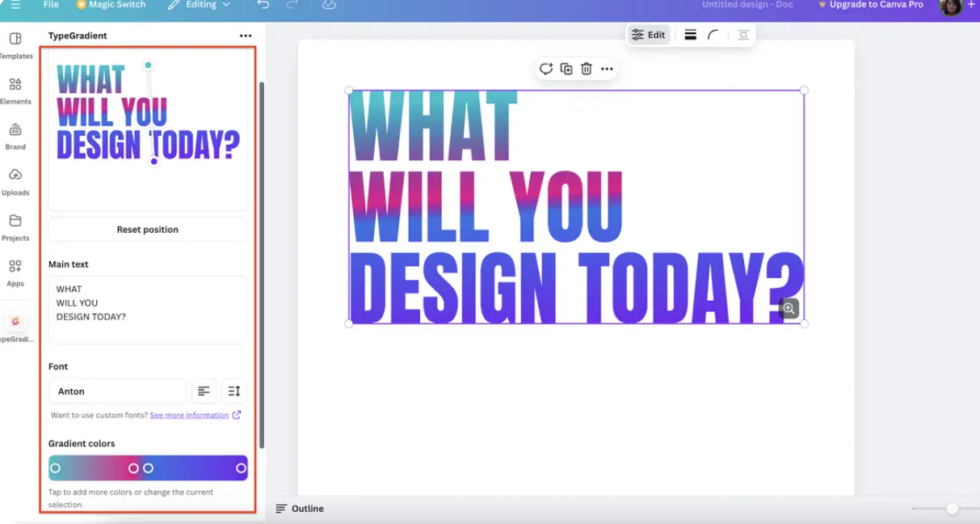
Task: Duplicate the selected element
Action: tap(566, 69)
